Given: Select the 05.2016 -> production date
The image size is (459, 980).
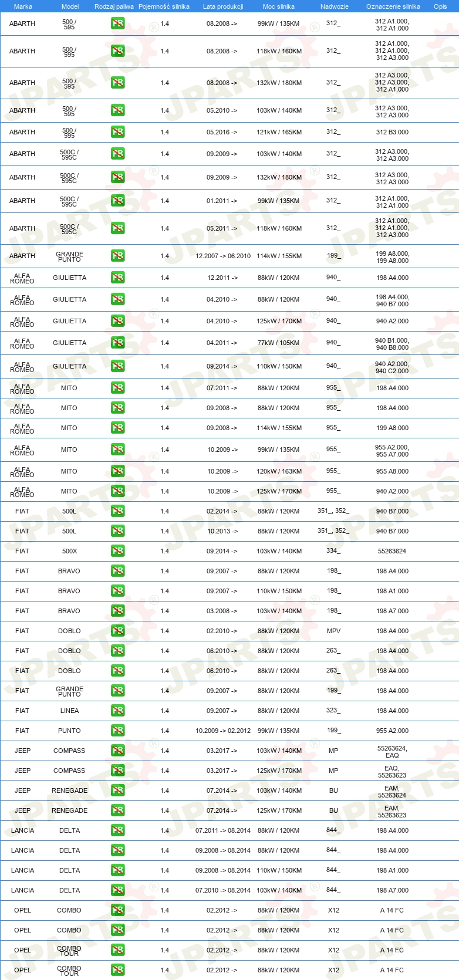Looking at the screenshot, I should (222, 132).
